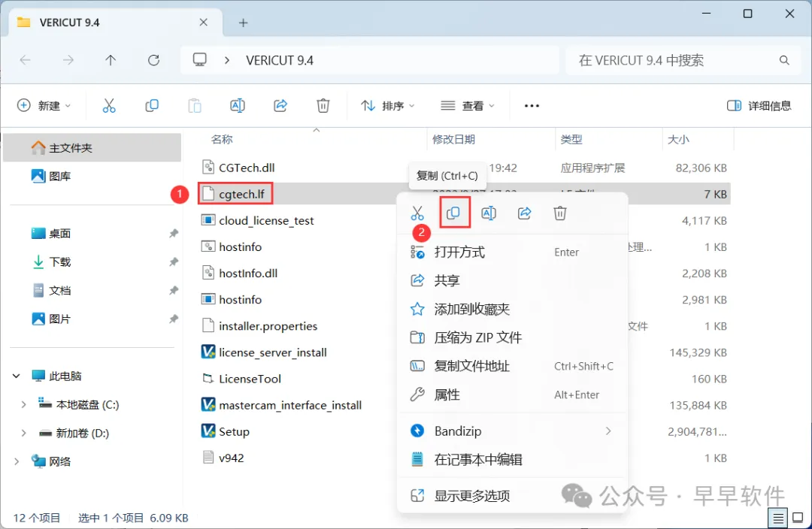Expand the 新加卷 (D:) node
Viewport: 812px width, 529px height.
[23, 433]
